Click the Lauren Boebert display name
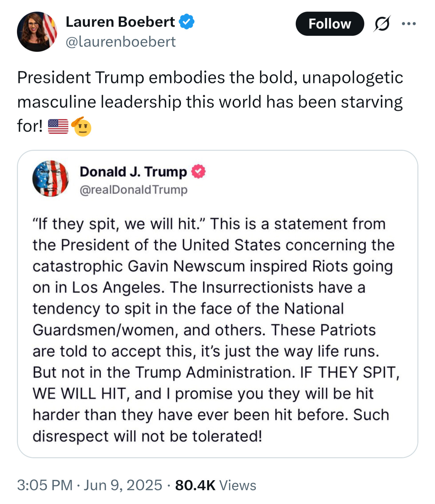Viewport: 435px width, 504px height. click(x=120, y=22)
